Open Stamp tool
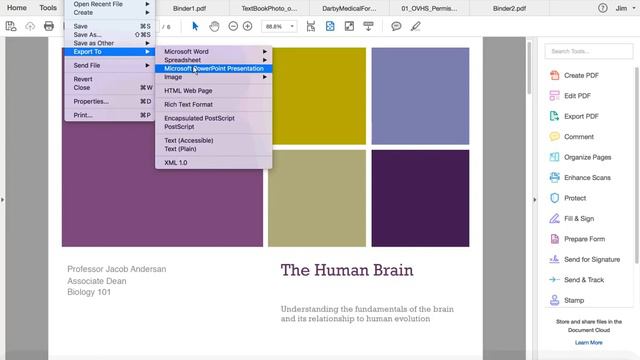The height and width of the screenshot is (360, 640). (x=567, y=300)
